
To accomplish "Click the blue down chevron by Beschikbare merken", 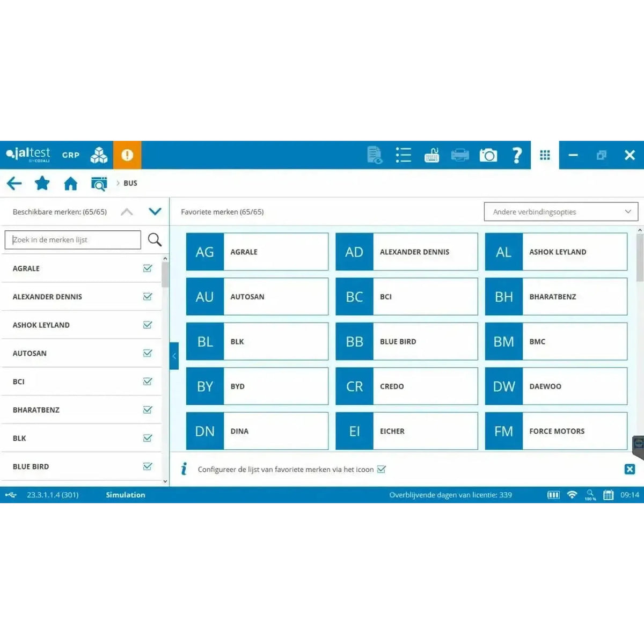I will (x=155, y=211).
